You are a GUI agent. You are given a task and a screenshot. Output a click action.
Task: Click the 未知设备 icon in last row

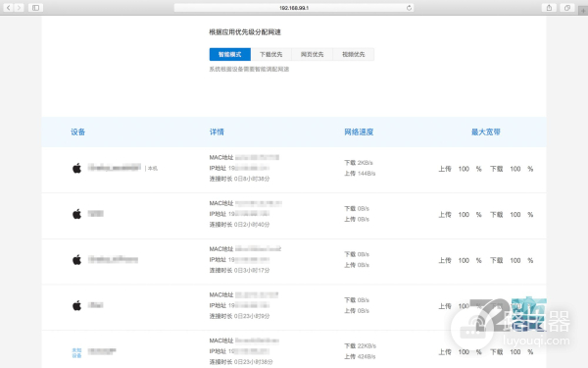coord(76,352)
